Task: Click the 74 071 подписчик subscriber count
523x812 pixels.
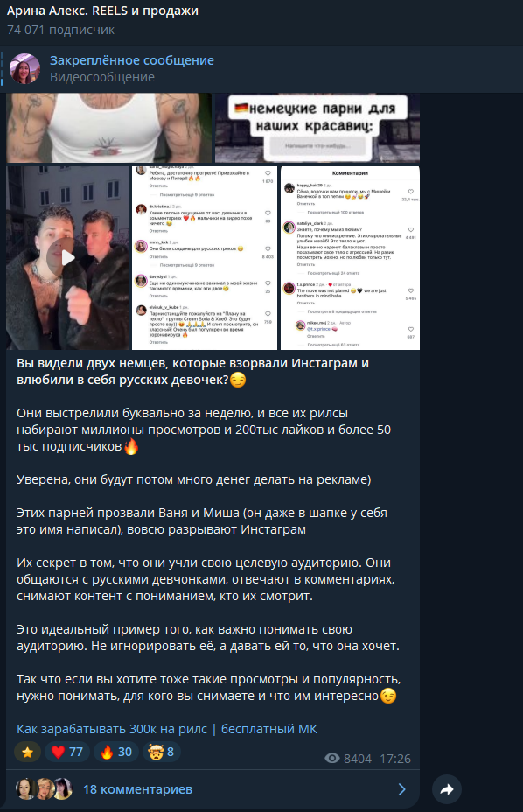Action: 60,30
